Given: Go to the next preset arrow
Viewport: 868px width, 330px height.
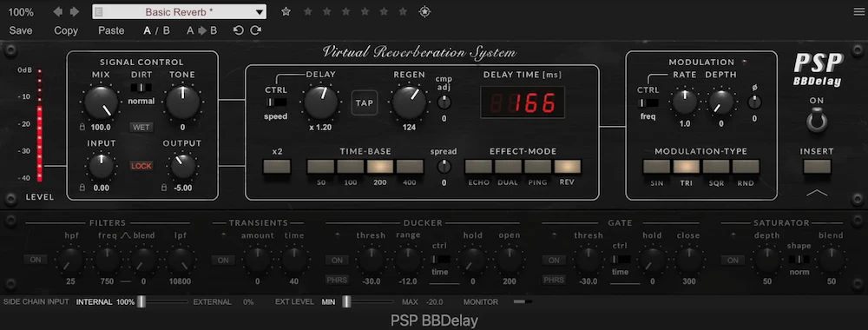Looking at the screenshot, I should coord(75,11).
